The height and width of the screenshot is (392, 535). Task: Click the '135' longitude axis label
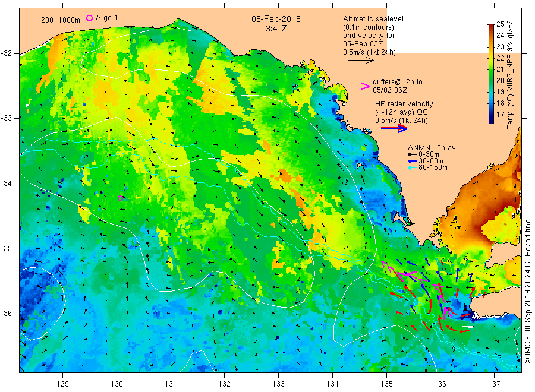pos(386,384)
